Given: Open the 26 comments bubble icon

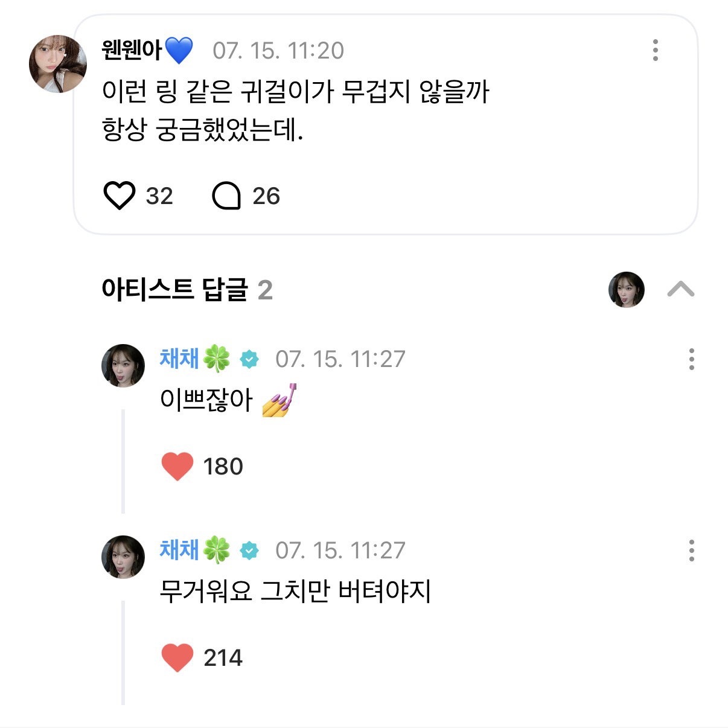Looking at the screenshot, I should pyautogui.click(x=226, y=196).
